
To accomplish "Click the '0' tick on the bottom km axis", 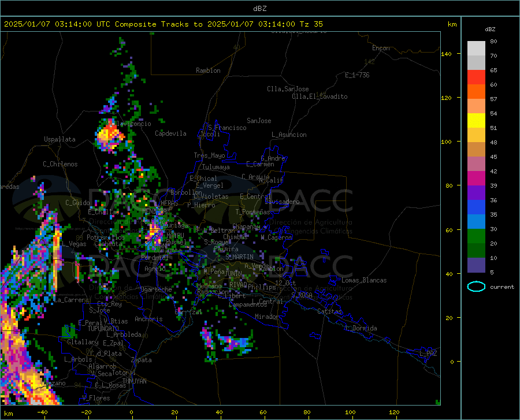I will 131,412.
